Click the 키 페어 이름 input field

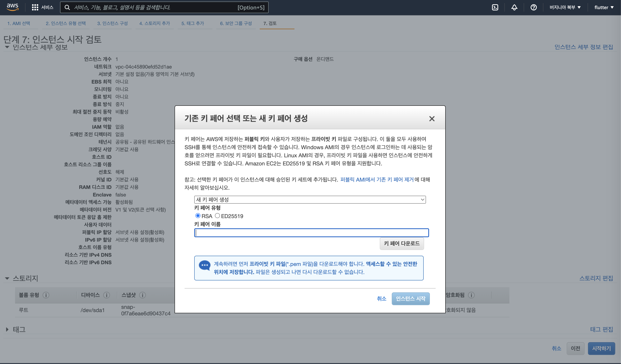[x=311, y=233]
